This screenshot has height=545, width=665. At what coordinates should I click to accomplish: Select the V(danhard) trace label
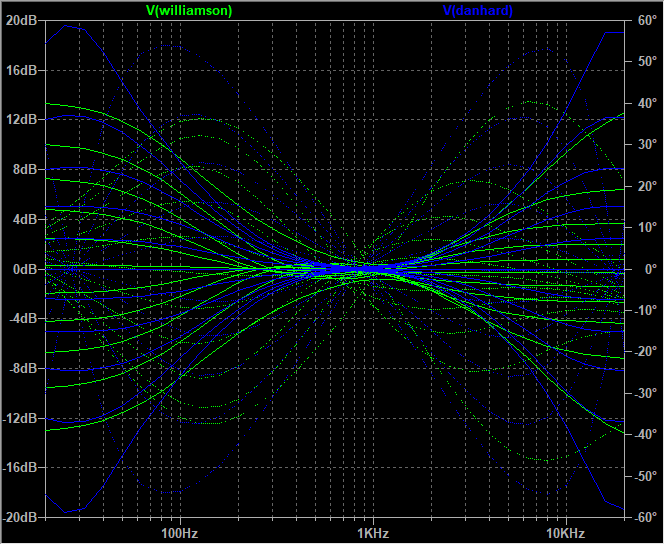click(478, 11)
